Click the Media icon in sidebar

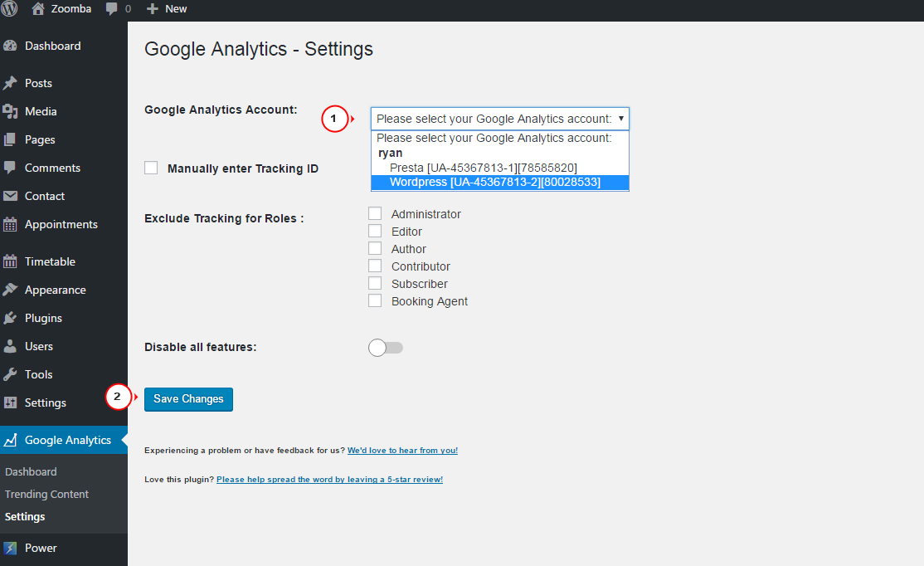pyautogui.click(x=10, y=111)
